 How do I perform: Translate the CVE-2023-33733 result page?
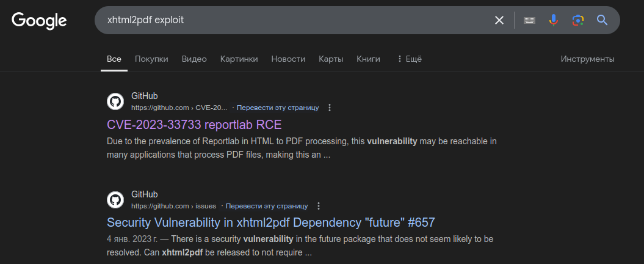[x=278, y=108]
